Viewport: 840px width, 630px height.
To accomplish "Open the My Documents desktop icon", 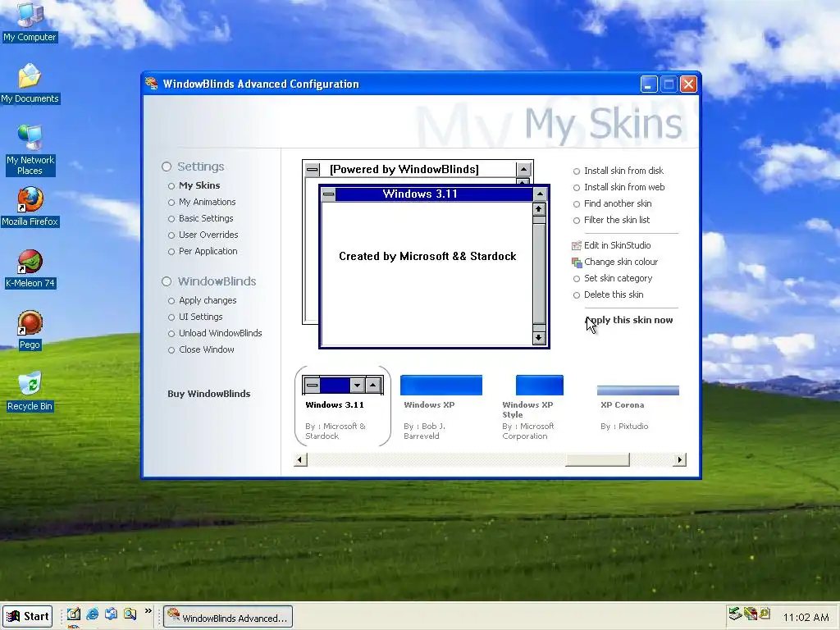I will [30, 84].
